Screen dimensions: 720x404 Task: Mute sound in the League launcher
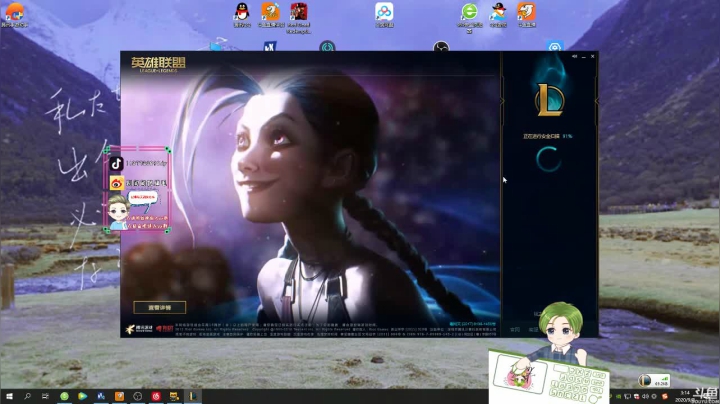click(x=574, y=56)
